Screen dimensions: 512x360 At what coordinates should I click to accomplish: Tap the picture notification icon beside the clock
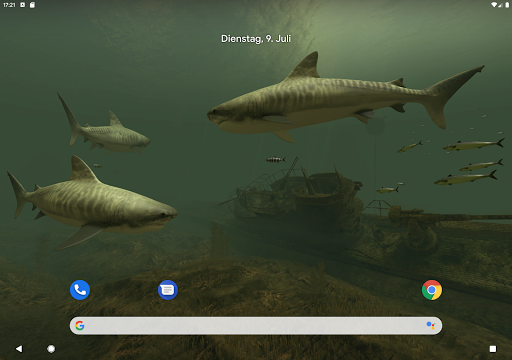pos(22,5)
